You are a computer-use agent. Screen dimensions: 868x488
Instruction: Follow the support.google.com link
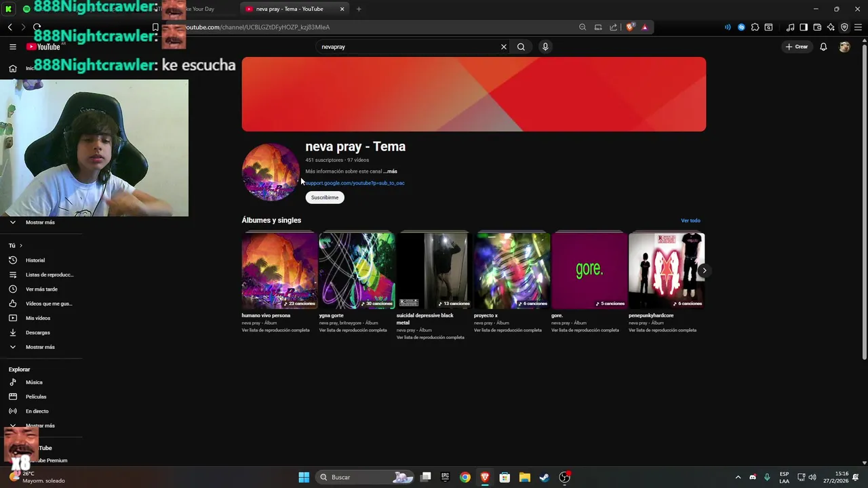click(x=355, y=183)
